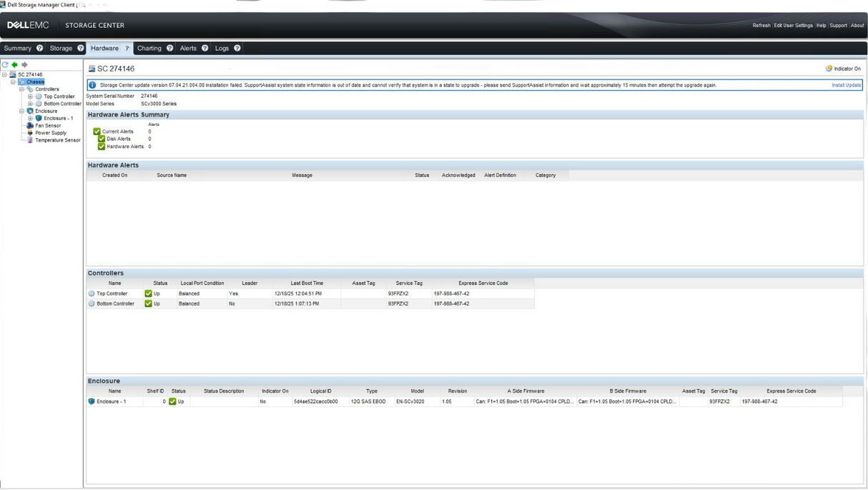Open the Summary tab
This screenshot has width=868, height=490.
click(18, 48)
